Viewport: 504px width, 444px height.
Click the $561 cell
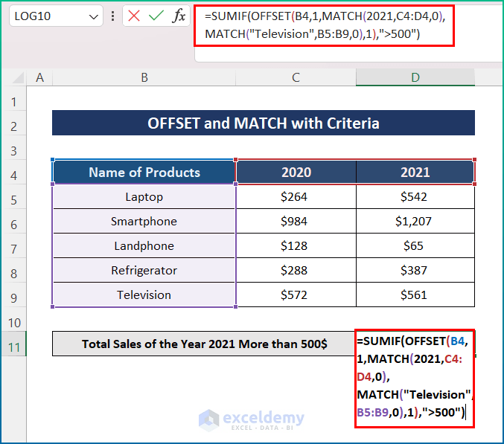click(x=415, y=295)
